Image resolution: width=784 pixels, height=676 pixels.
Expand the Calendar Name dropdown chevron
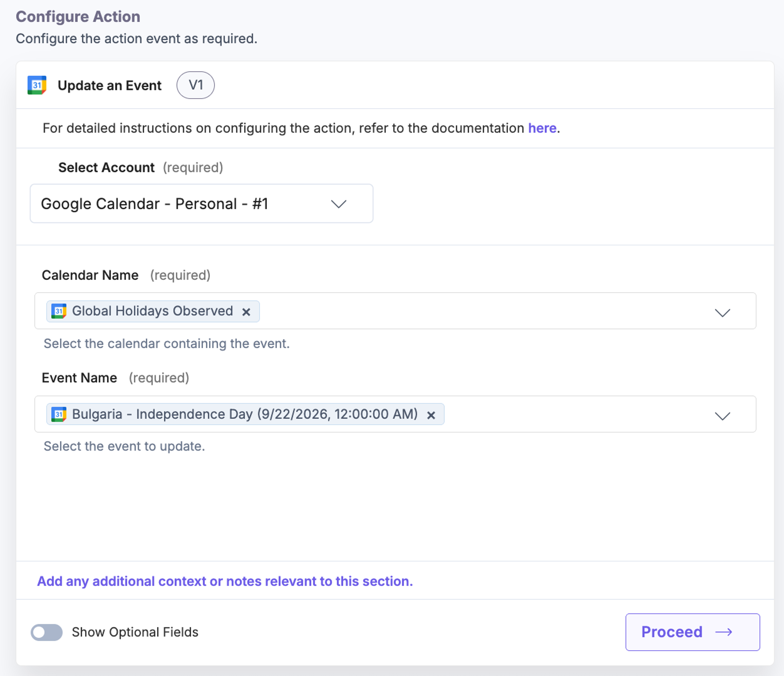coord(722,312)
